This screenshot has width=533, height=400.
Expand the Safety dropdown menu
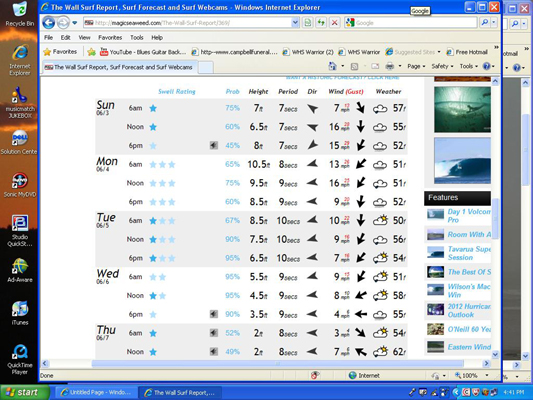point(442,66)
